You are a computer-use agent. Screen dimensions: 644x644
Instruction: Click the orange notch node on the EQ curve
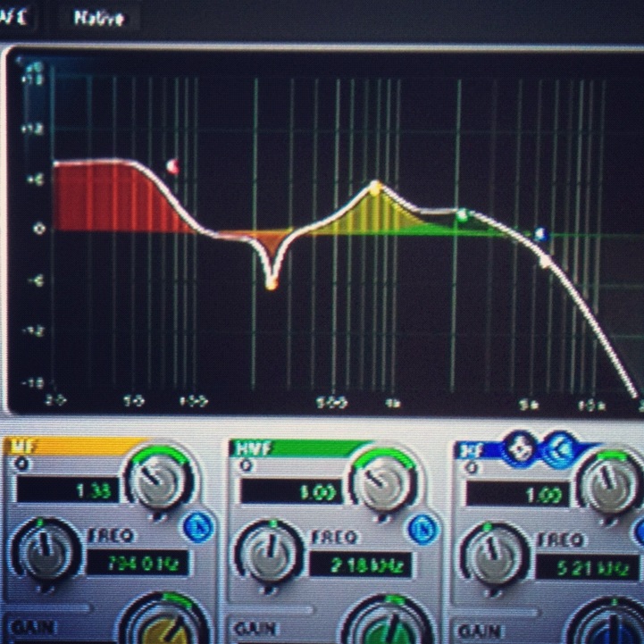click(x=272, y=283)
